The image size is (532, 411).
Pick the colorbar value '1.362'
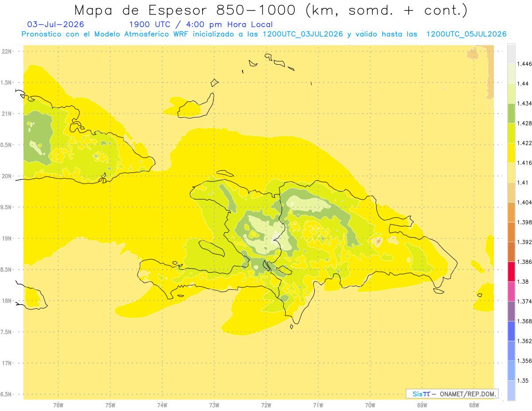(x=525, y=341)
